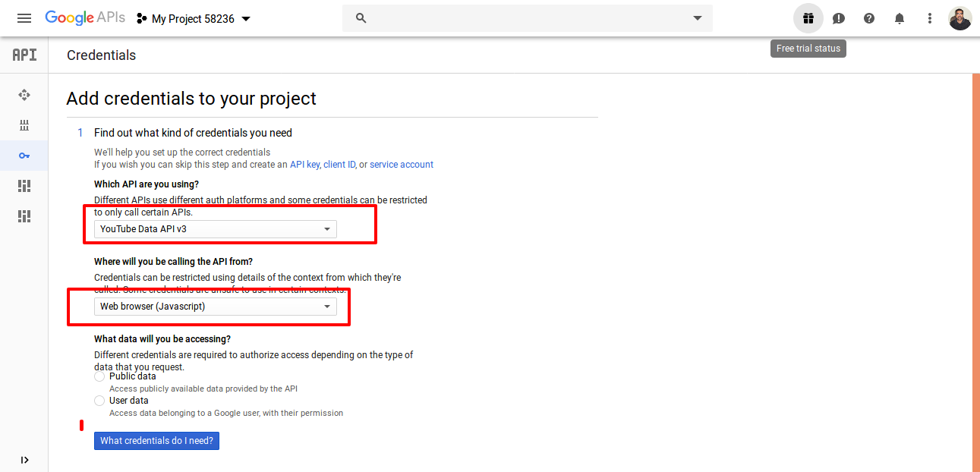Screen dimensions: 980x472
Task: Select the User data radio button
Action: click(x=99, y=401)
